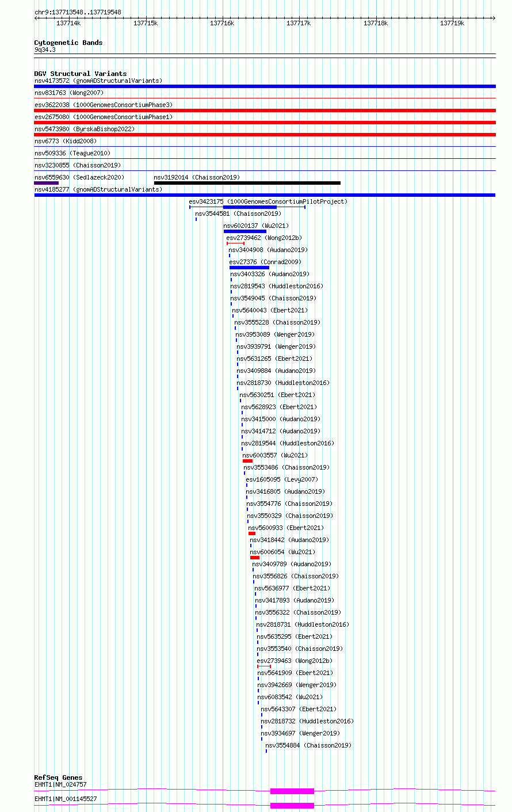Open esv3622038 1000GenomesConsortiumPhase3 variant
The width and height of the screenshot is (512, 812).
click(x=104, y=105)
